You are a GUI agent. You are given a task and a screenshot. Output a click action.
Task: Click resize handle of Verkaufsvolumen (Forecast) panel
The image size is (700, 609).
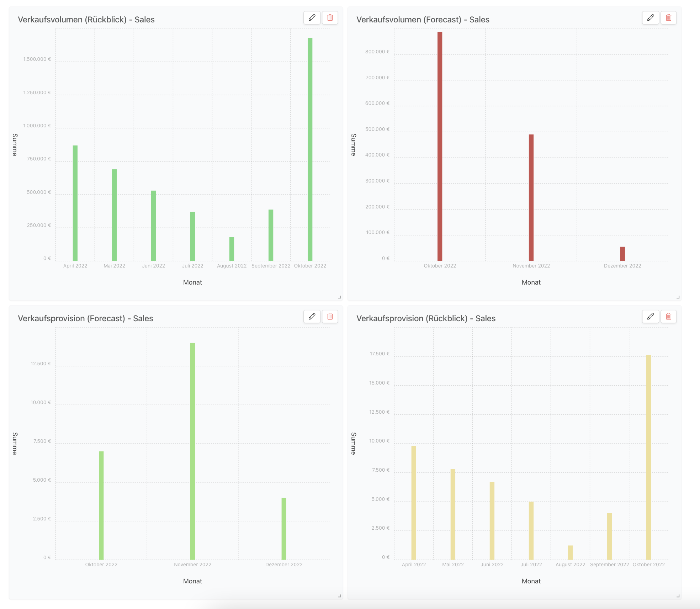[678, 297]
